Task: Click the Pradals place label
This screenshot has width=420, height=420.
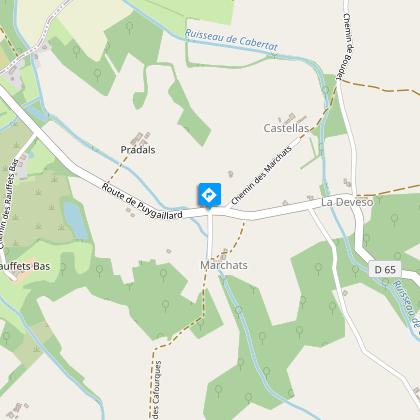Action: click(138, 150)
